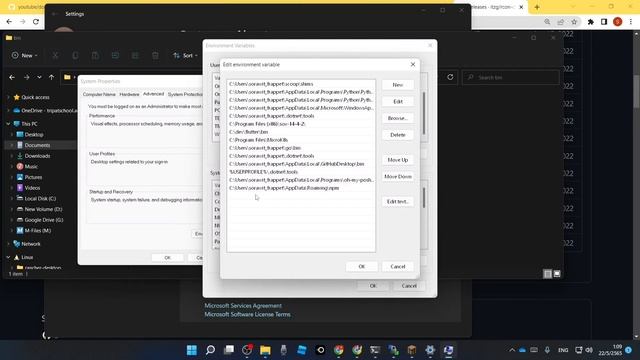Click the Cut icon in File Explorer toolbar

click(x=55, y=56)
